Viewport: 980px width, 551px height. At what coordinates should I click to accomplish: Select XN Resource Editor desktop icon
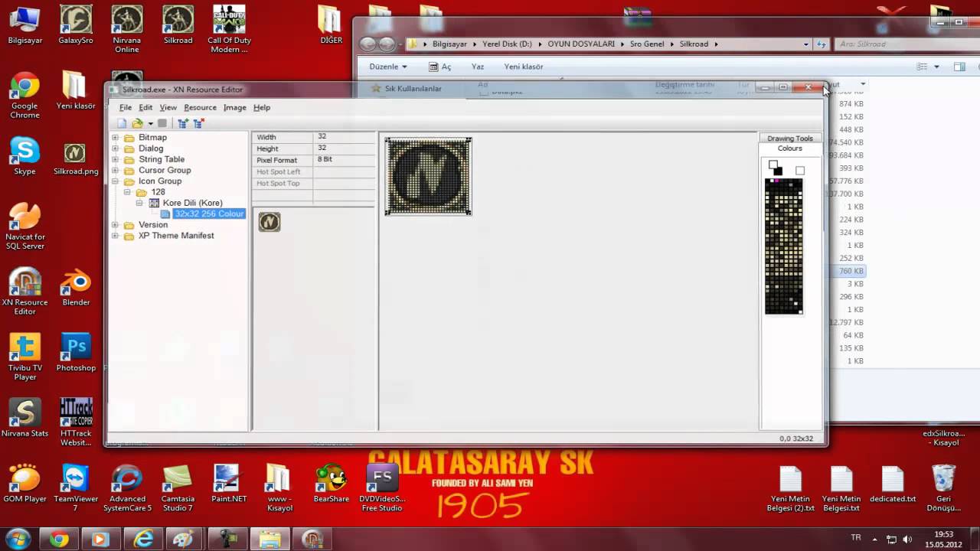point(24,291)
